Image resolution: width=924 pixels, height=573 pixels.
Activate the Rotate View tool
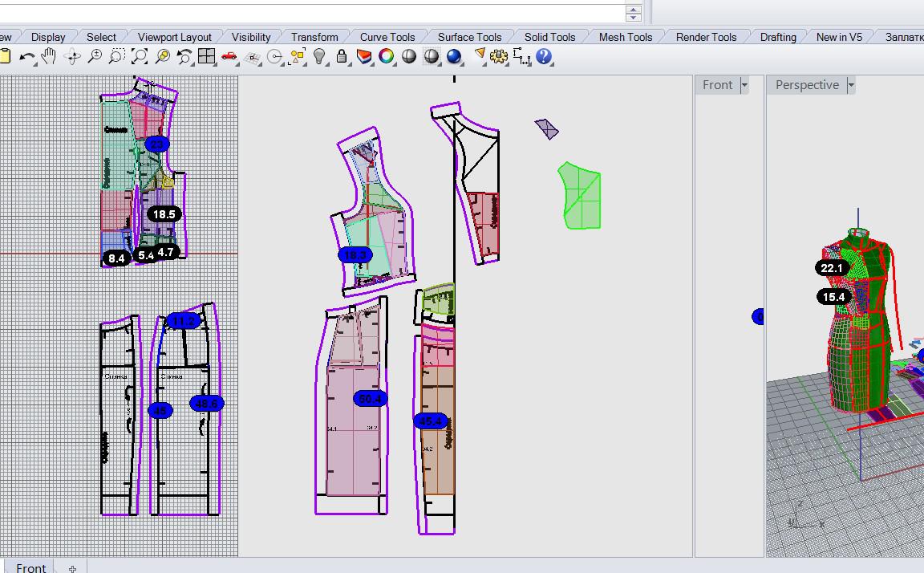click(x=72, y=57)
